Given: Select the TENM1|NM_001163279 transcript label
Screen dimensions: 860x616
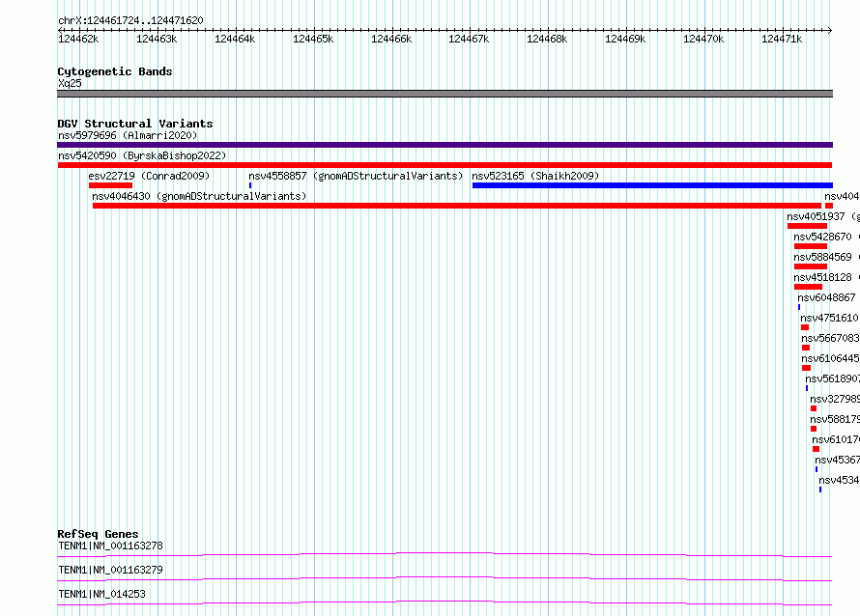Looking at the screenshot, I should tap(110, 570).
